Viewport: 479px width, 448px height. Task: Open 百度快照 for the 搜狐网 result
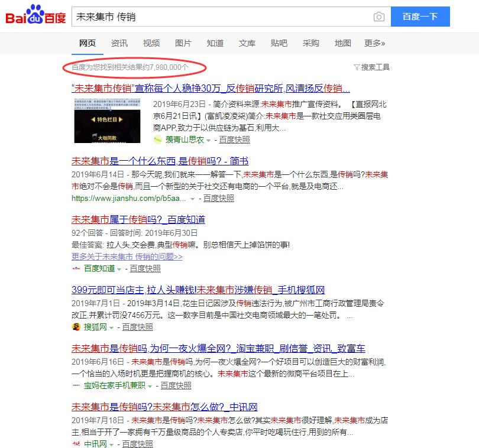[x=137, y=327]
